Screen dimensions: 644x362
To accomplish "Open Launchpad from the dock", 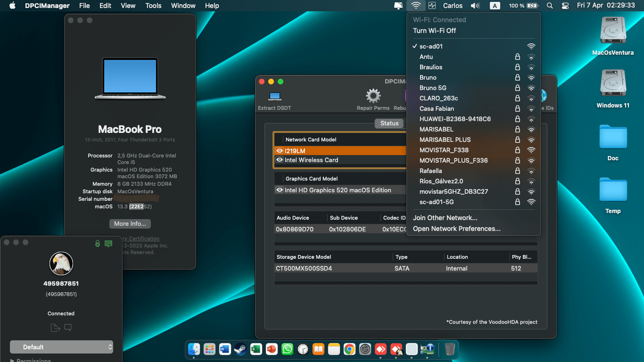I will (210, 349).
